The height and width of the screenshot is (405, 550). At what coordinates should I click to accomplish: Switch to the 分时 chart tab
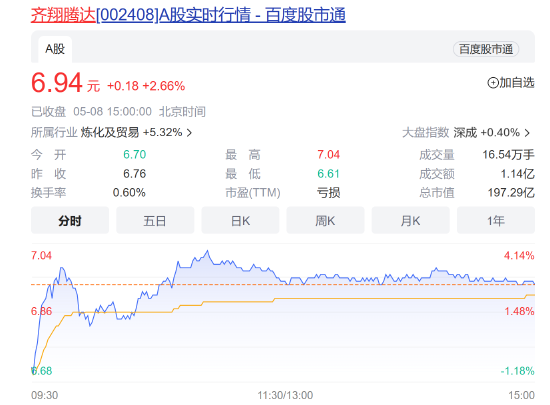tap(70, 221)
